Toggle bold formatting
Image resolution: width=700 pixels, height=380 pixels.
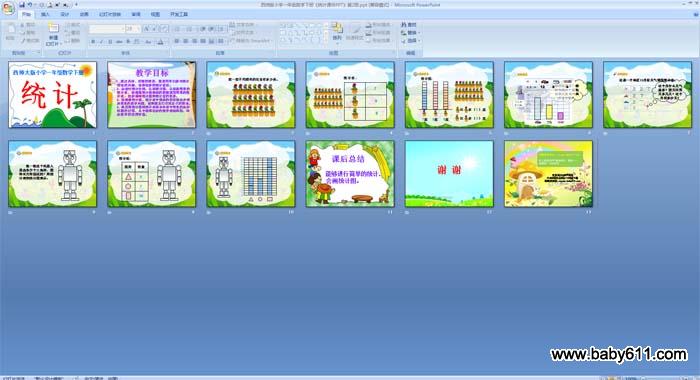[93, 42]
